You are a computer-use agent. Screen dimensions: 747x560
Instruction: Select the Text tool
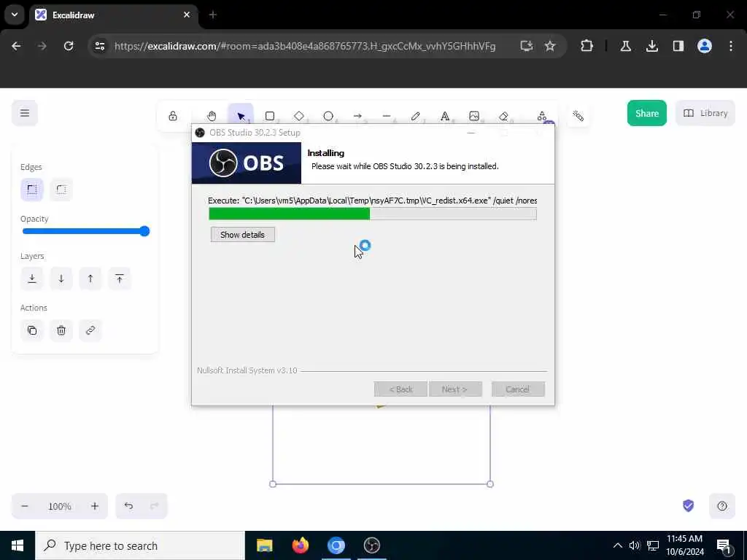pos(444,116)
